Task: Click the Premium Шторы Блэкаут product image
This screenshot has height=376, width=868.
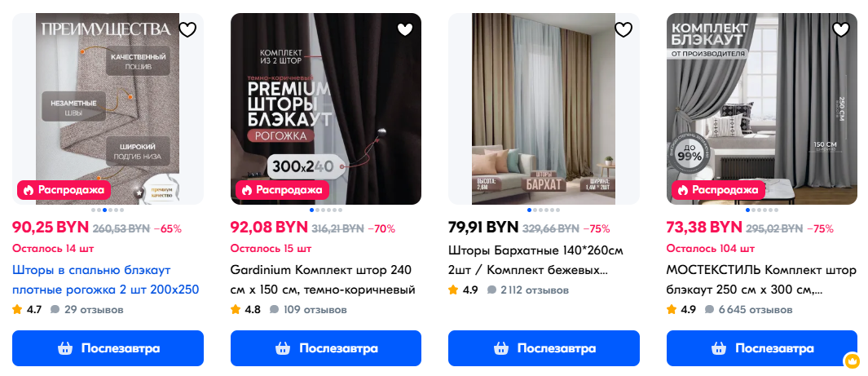Action: coord(325,108)
